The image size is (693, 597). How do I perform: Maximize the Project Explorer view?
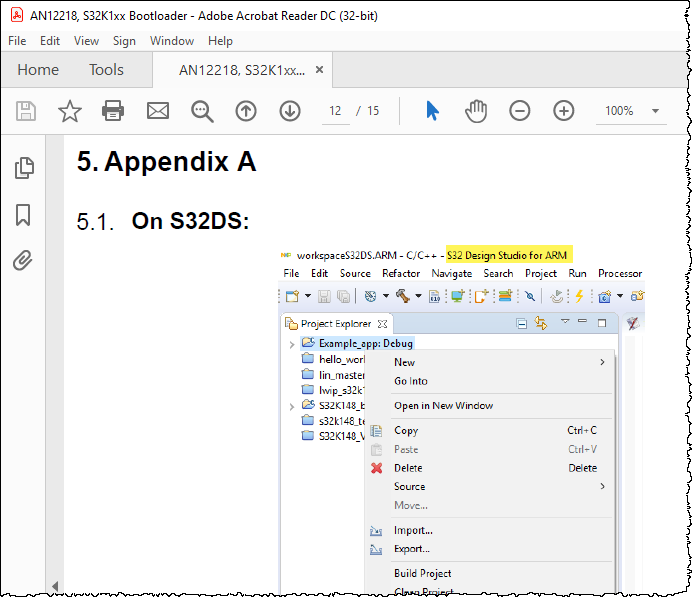pos(602,323)
